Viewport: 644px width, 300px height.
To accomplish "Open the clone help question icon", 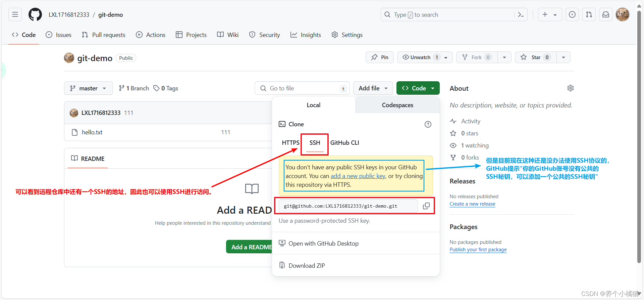I will pyautogui.click(x=428, y=124).
